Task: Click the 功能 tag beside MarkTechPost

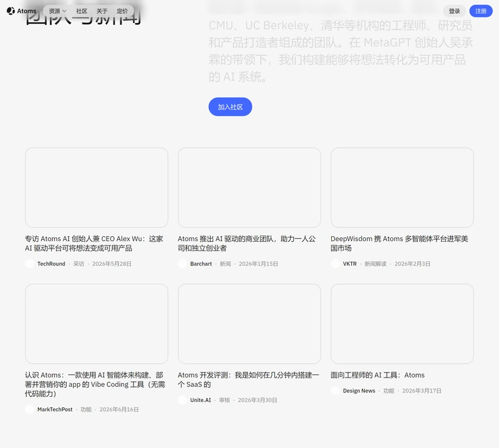Action: 86,409
